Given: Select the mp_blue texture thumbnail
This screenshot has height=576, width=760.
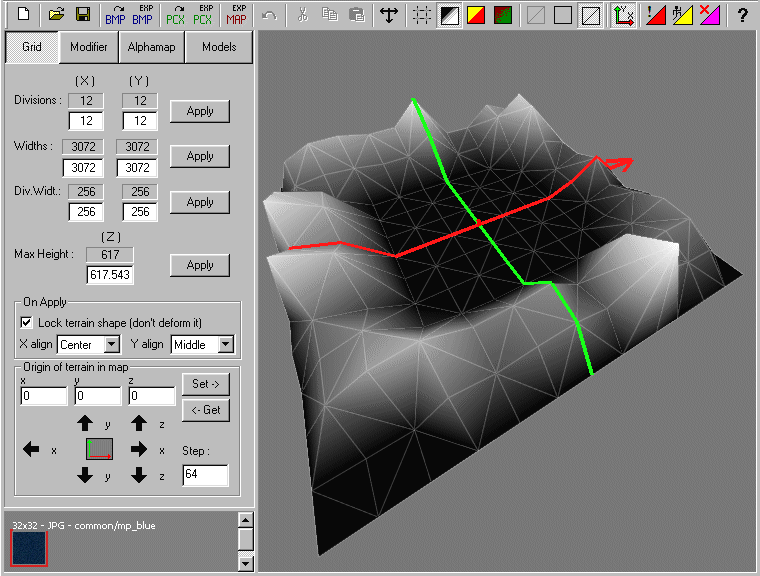Looking at the screenshot, I should (x=28, y=548).
